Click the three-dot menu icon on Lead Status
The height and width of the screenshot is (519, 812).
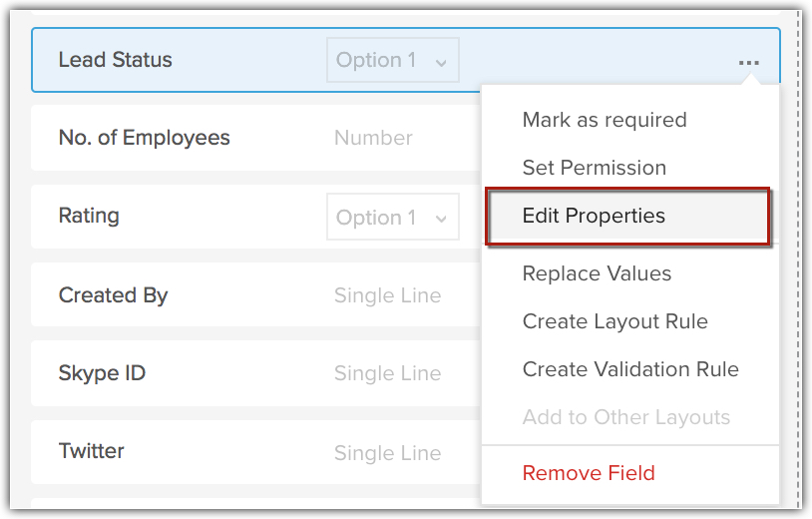[x=748, y=62]
